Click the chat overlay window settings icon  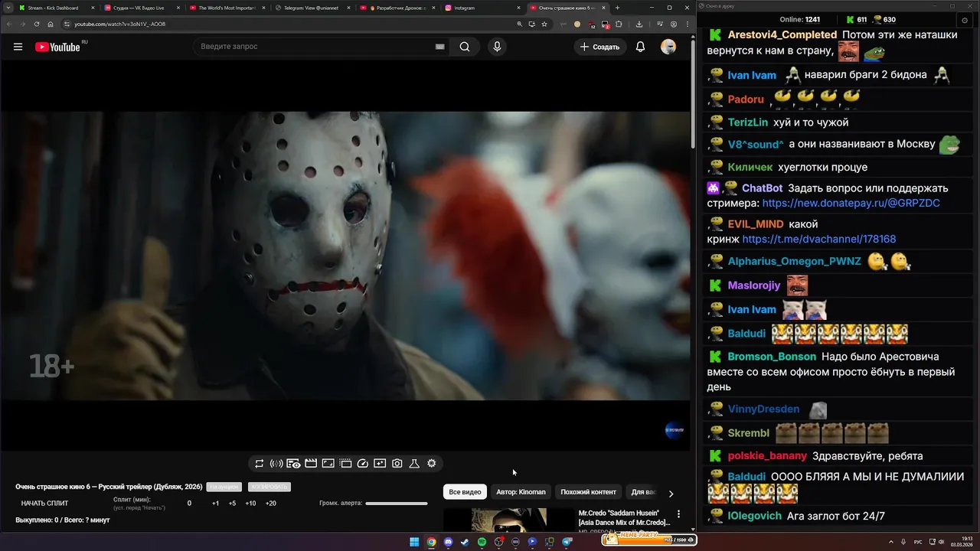[x=965, y=20]
